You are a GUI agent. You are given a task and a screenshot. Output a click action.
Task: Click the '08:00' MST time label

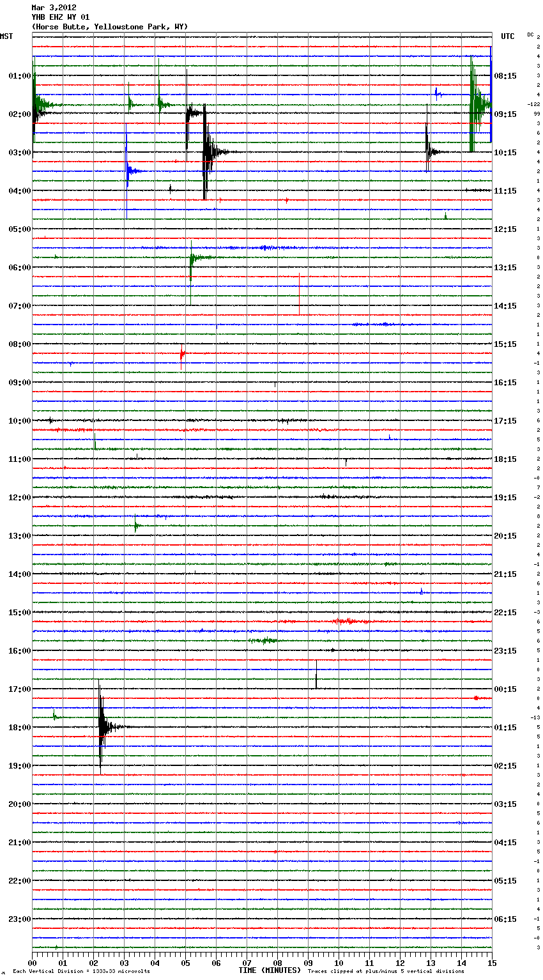20,344
